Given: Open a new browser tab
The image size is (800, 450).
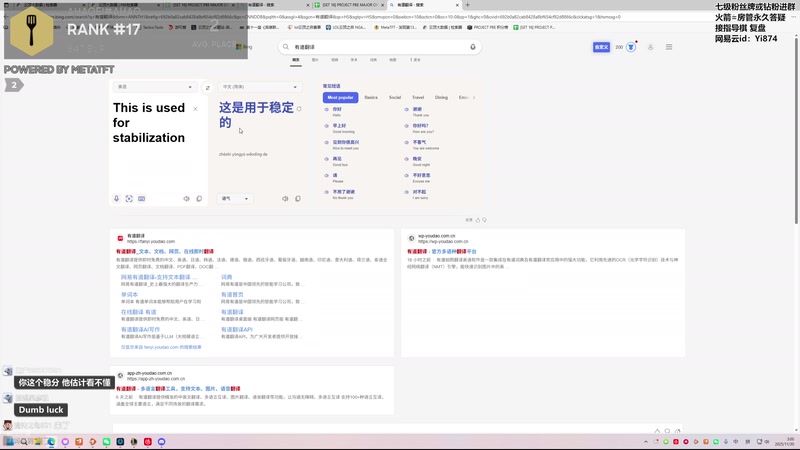Looking at the screenshot, I should 467,5.
